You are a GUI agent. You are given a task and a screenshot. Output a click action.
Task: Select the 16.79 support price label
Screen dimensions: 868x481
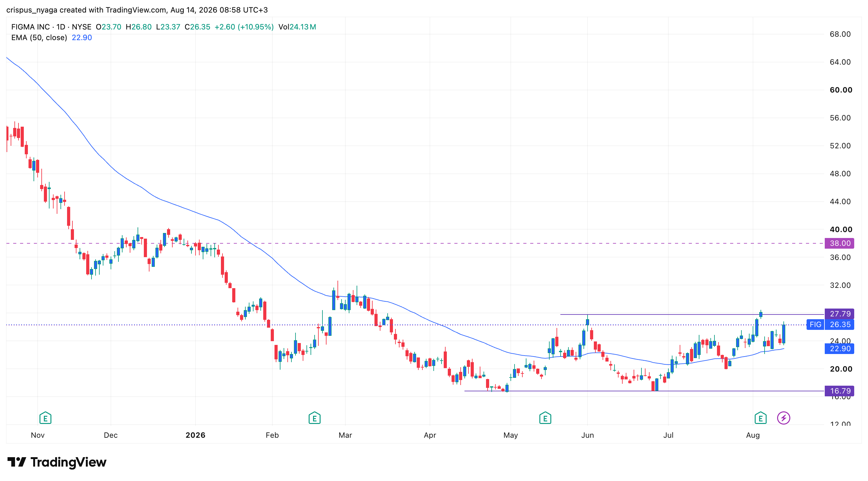[839, 391]
